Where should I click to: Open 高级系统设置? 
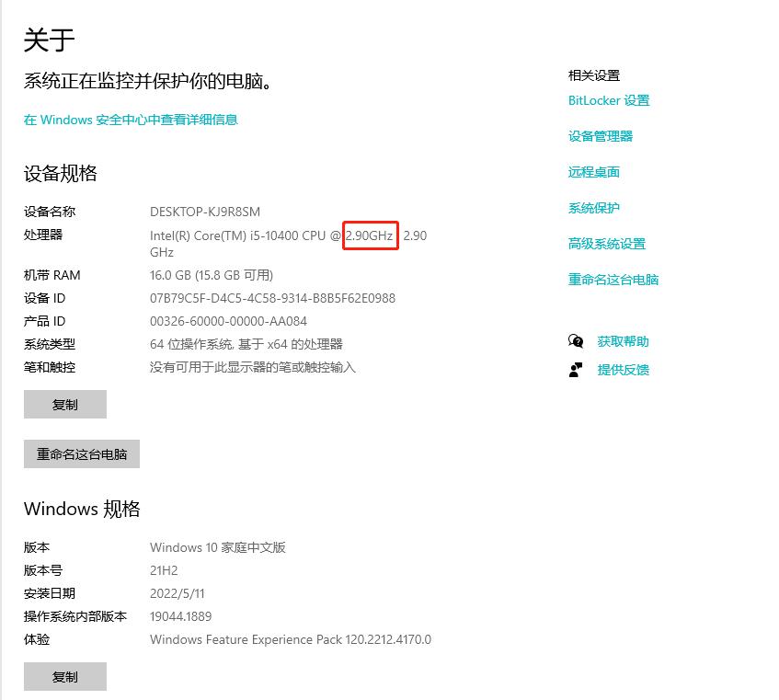coord(607,243)
